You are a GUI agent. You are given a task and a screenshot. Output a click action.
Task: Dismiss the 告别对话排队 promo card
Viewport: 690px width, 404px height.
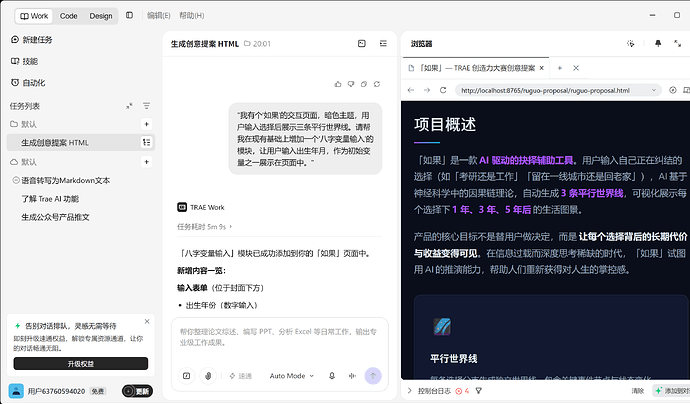coord(147,322)
